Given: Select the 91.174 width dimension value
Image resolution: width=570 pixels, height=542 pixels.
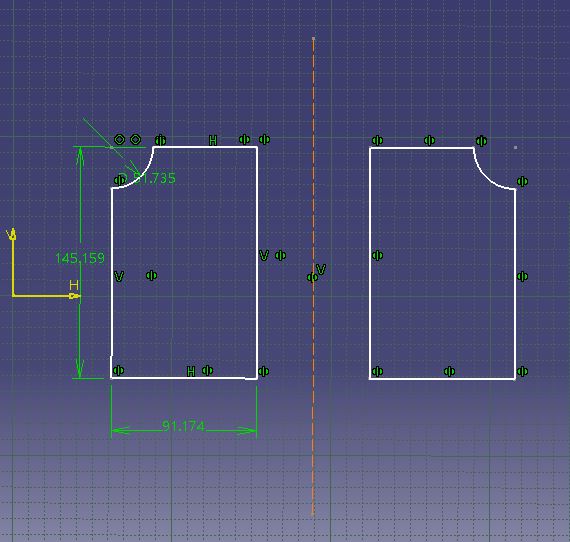Looking at the screenshot, I should (x=184, y=426).
